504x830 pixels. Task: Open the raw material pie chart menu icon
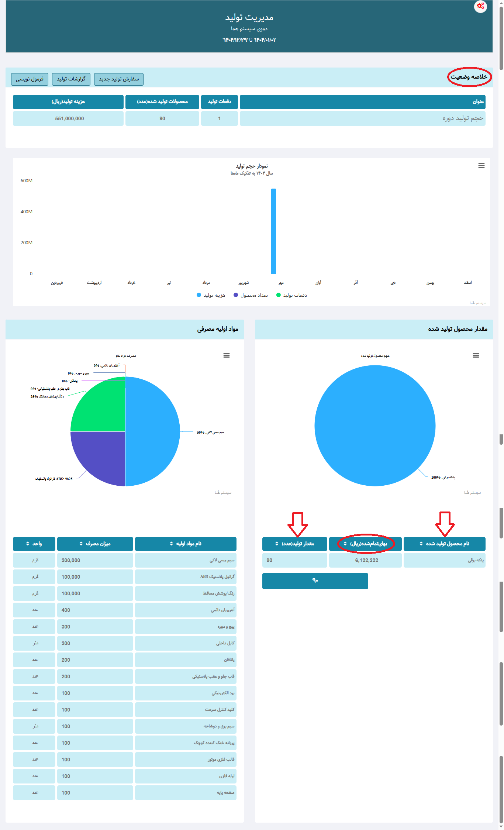click(x=227, y=355)
